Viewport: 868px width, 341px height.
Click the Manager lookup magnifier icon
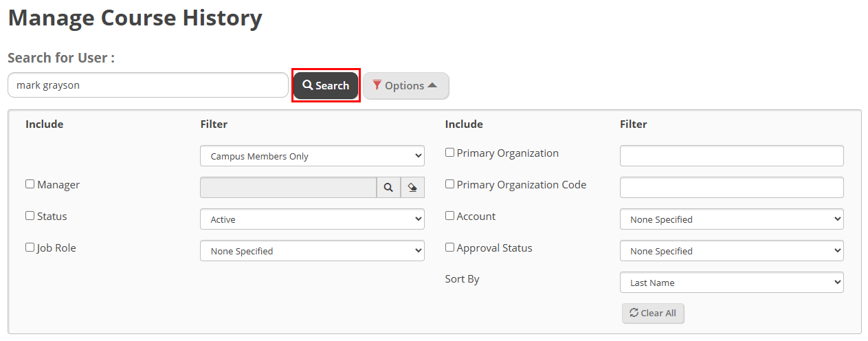[388, 188]
